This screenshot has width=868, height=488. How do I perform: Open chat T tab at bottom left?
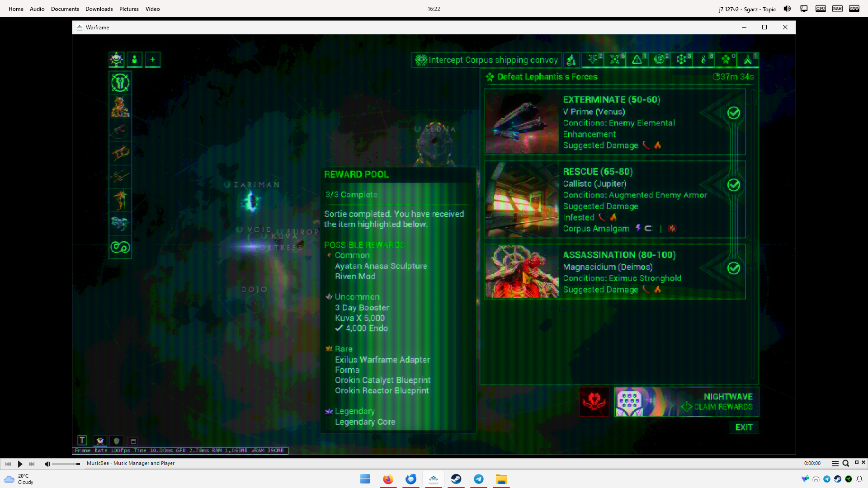(x=82, y=441)
